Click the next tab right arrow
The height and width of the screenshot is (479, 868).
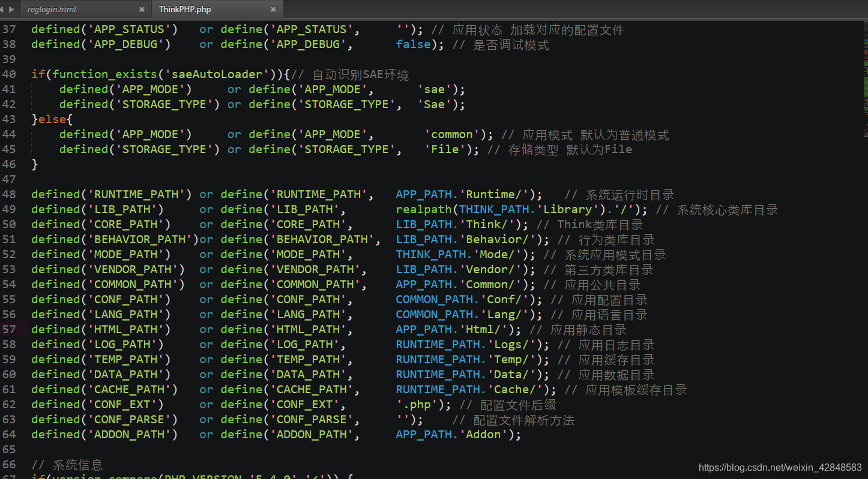11,9
